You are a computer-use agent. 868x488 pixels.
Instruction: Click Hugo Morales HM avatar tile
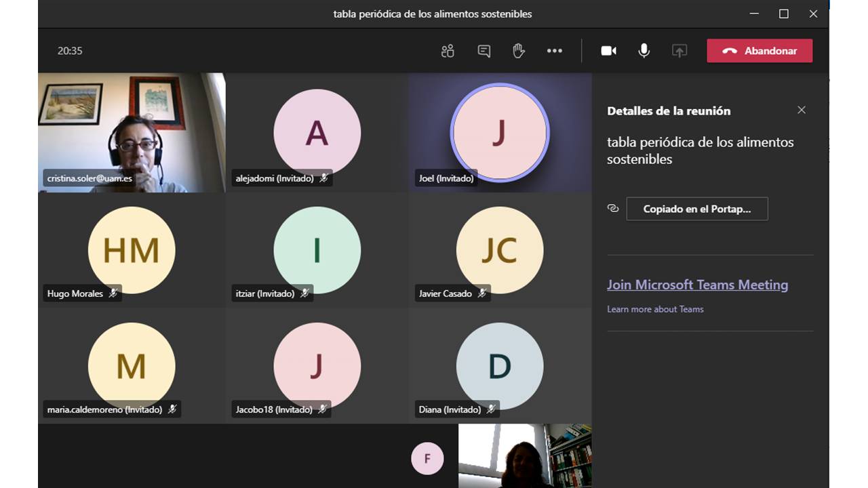click(x=132, y=250)
